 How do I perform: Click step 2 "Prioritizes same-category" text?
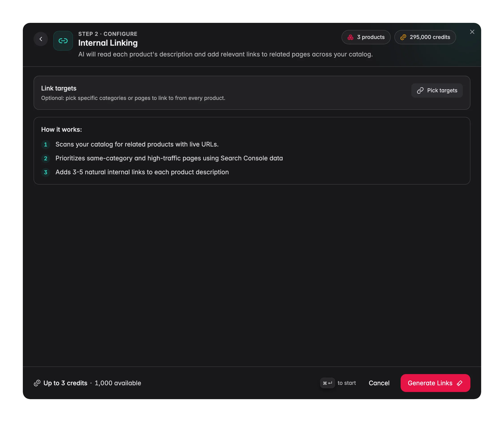point(169,158)
